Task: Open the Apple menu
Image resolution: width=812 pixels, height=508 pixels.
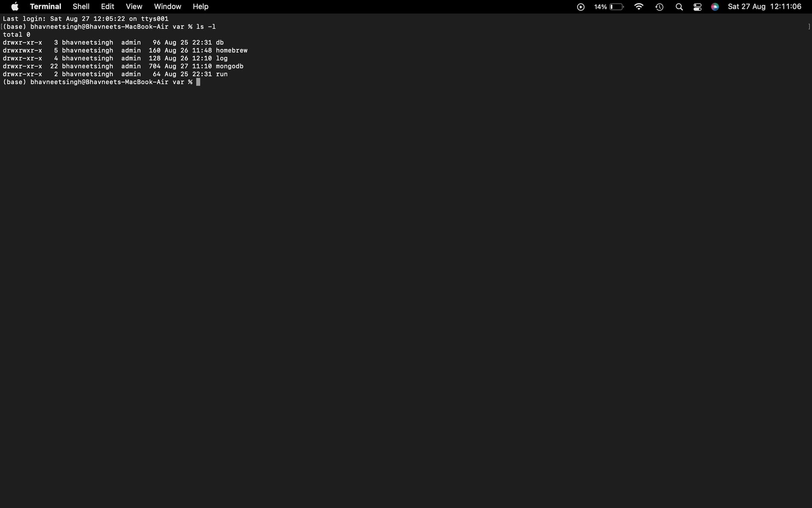Action: point(15,6)
